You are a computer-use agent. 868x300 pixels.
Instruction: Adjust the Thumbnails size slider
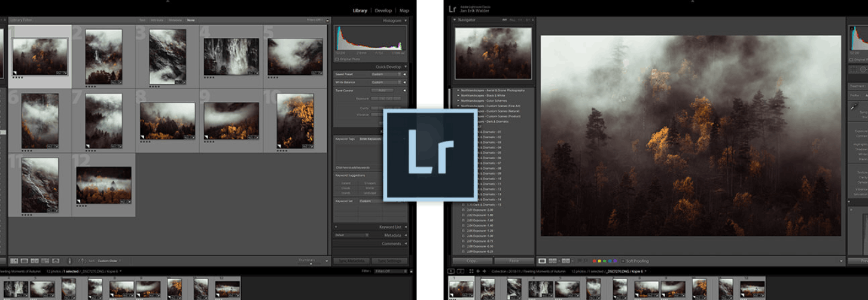point(310,263)
